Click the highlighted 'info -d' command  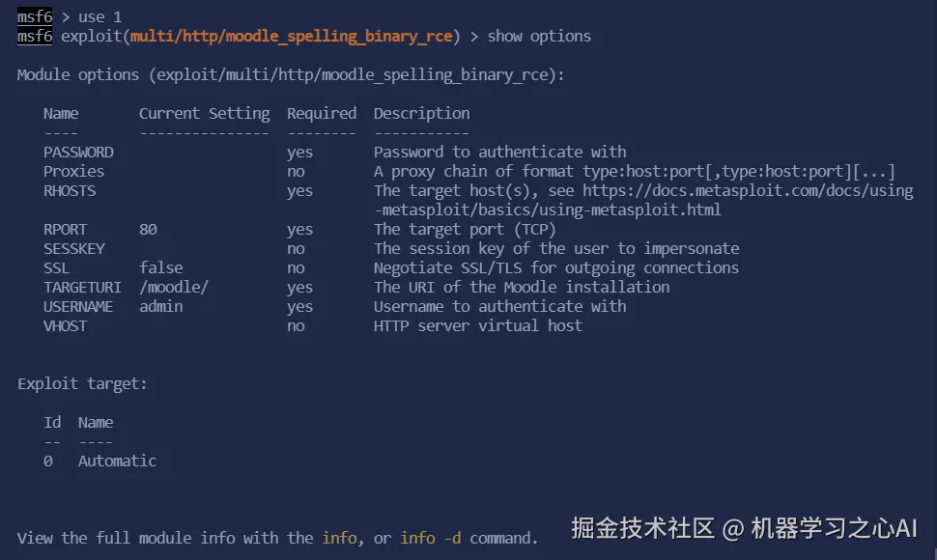[431, 538]
